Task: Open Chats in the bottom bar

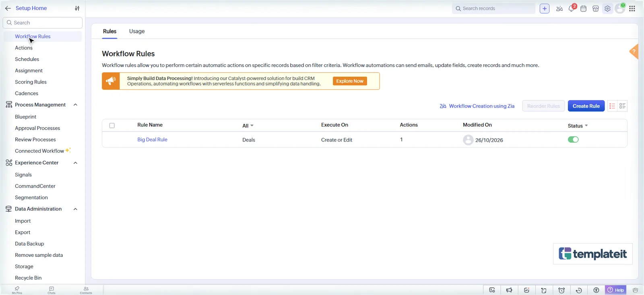Action: [52, 290]
